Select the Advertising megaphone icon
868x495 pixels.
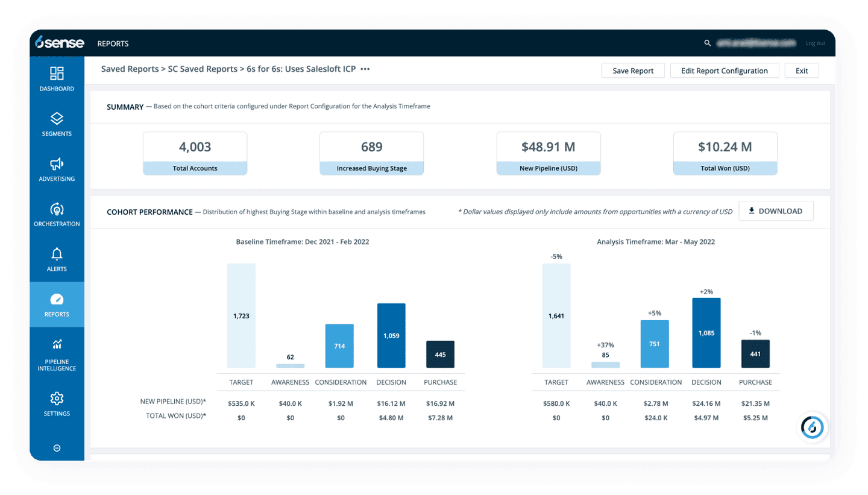(x=57, y=164)
